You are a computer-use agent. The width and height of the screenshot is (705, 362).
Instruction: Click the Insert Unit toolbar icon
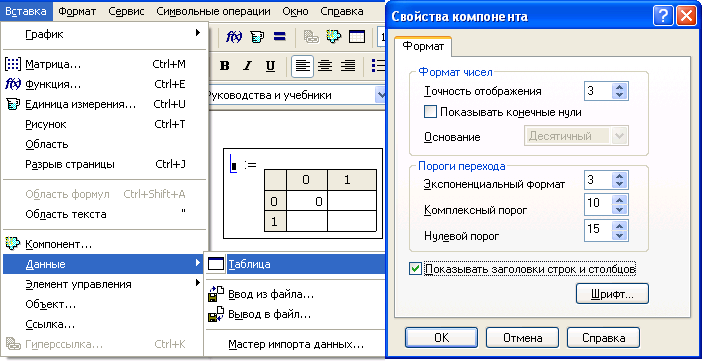pyautogui.click(x=257, y=37)
